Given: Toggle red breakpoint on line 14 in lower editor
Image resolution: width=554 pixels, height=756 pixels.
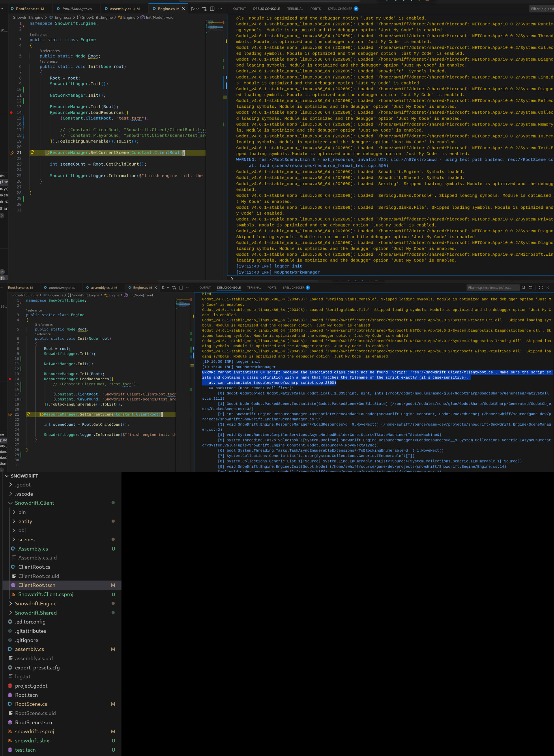Looking at the screenshot, I should point(10,379).
